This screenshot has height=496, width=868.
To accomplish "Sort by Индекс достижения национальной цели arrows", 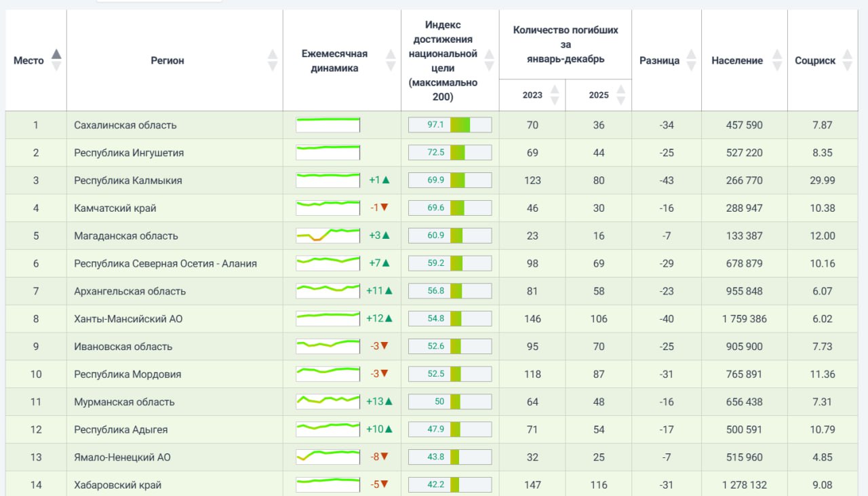I will tap(489, 60).
